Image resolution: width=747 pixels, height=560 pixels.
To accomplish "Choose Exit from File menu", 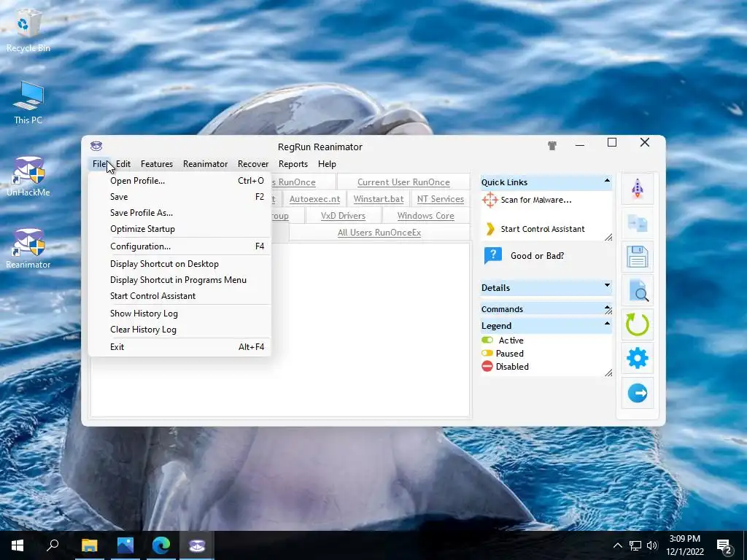I will 179,346.
